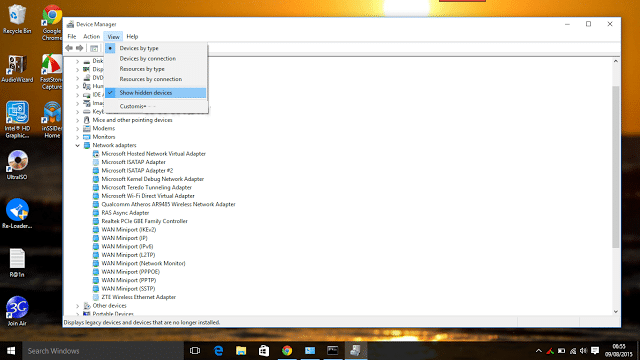Viewport: 640px width, 360px height.
Task: Open Task View on the taskbar
Action: coord(195,351)
